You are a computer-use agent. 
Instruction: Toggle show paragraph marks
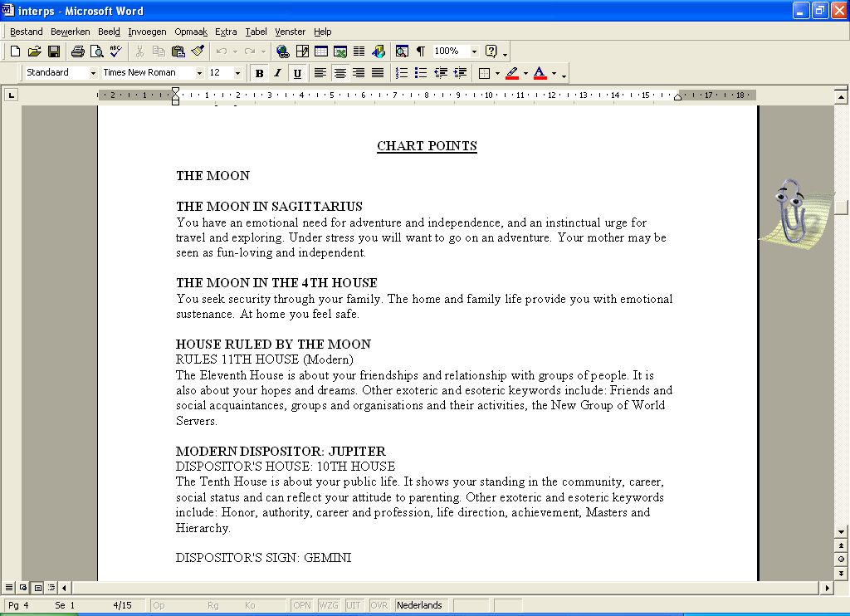tap(420, 51)
